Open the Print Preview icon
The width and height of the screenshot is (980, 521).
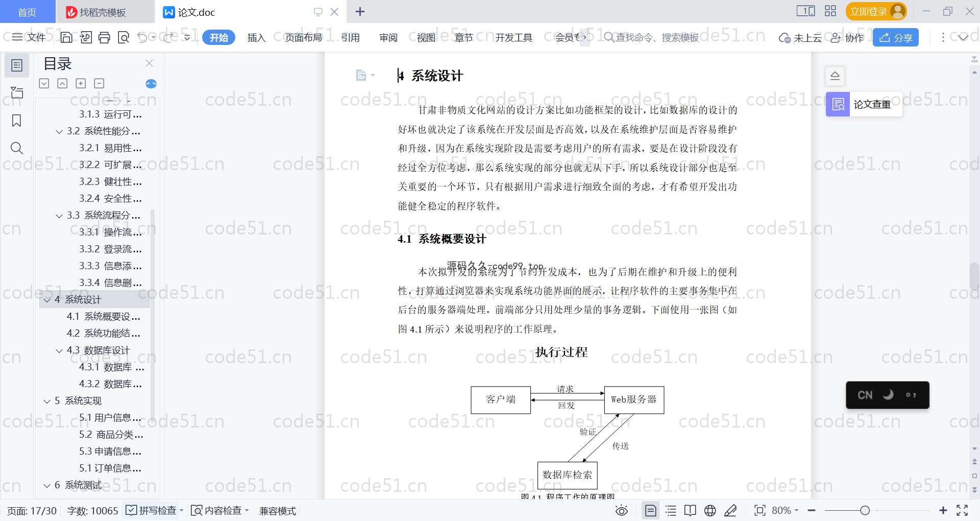[x=124, y=37]
